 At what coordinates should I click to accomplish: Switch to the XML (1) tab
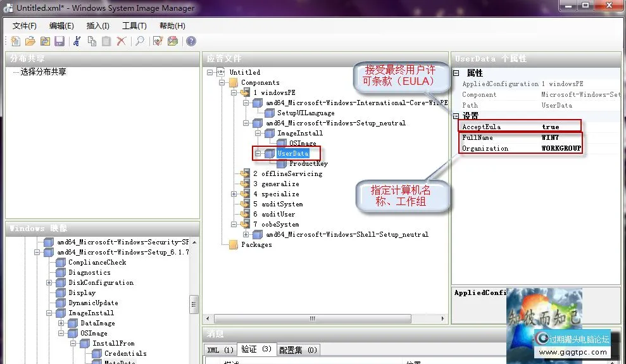point(220,350)
